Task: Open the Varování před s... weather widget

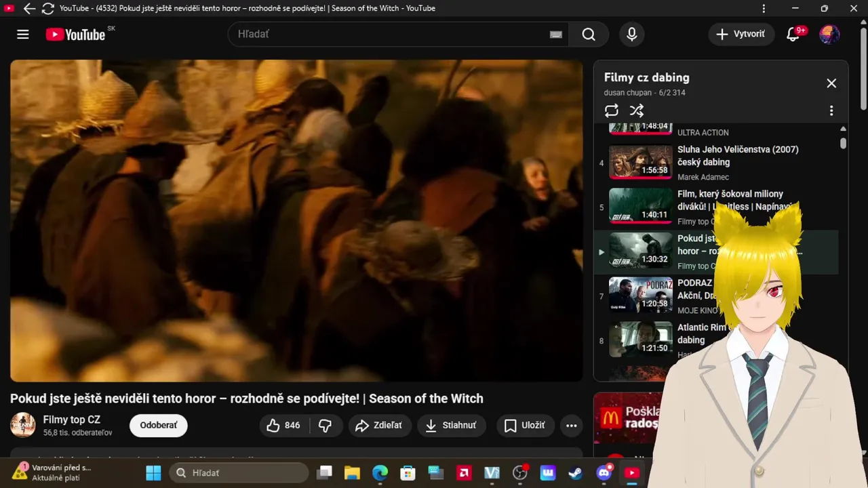Action: tap(52, 472)
